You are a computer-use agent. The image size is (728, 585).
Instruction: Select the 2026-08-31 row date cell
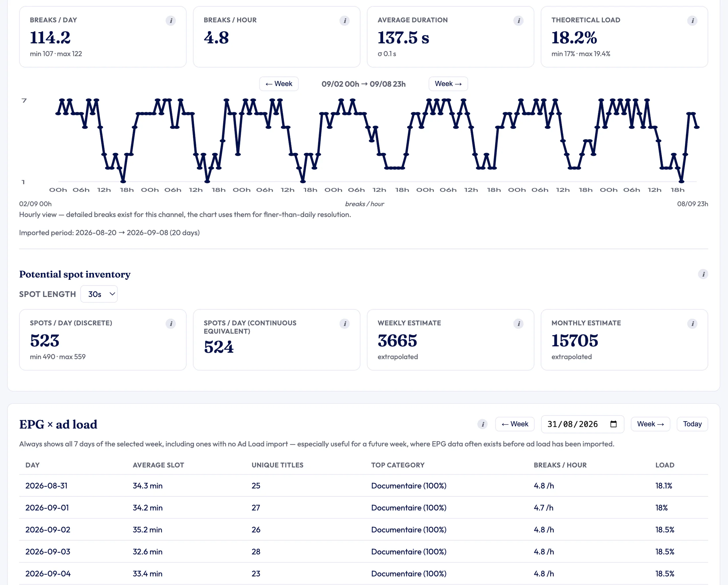click(x=46, y=485)
